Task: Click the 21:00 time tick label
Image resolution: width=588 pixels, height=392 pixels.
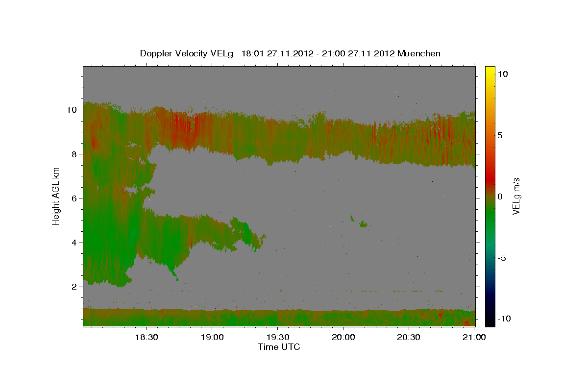Action: click(474, 337)
